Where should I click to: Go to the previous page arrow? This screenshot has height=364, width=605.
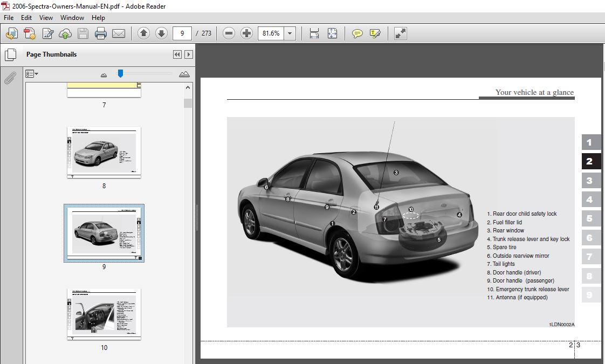coord(143,33)
